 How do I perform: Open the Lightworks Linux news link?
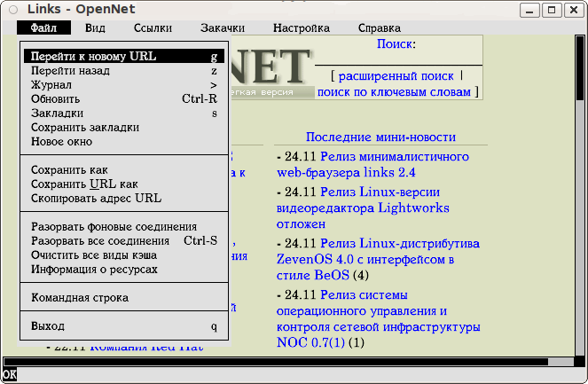(x=363, y=208)
